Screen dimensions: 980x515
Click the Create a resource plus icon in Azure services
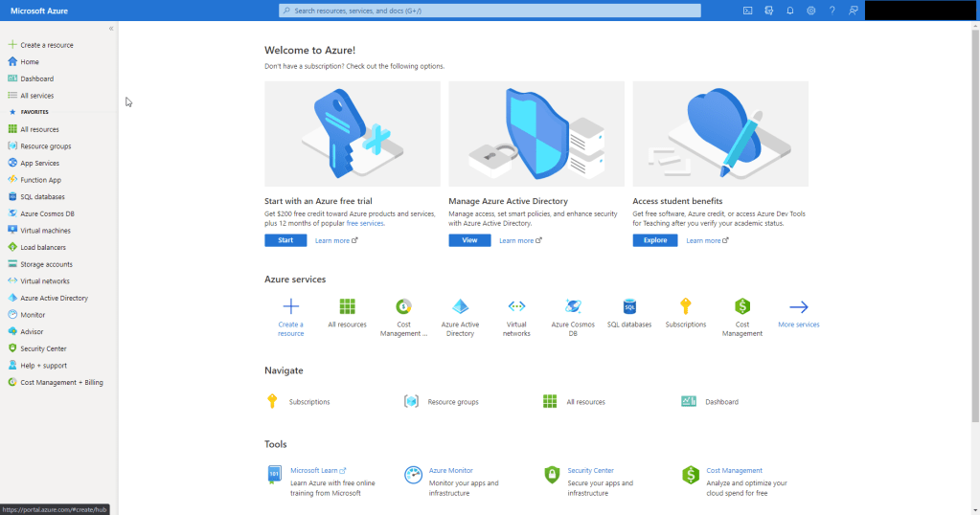coord(290,306)
